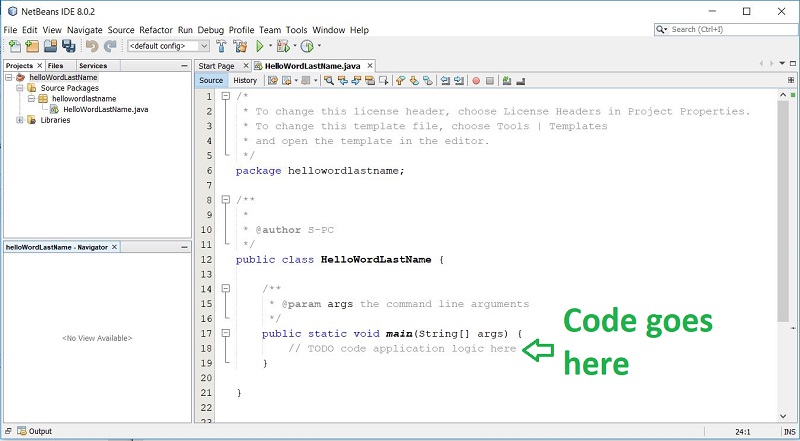
Task: Open the Refactor menu
Action: click(156, 30)
